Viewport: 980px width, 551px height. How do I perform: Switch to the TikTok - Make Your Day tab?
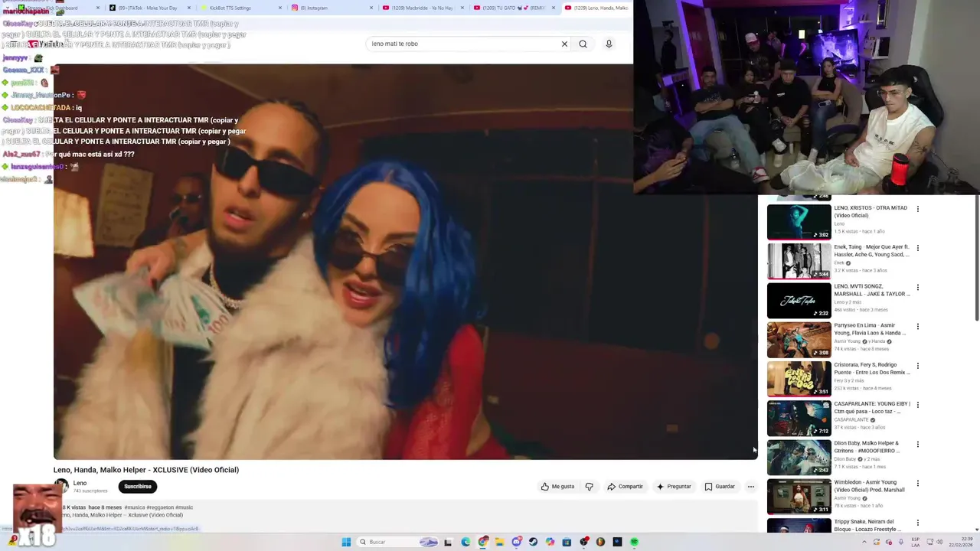point(149,8)
